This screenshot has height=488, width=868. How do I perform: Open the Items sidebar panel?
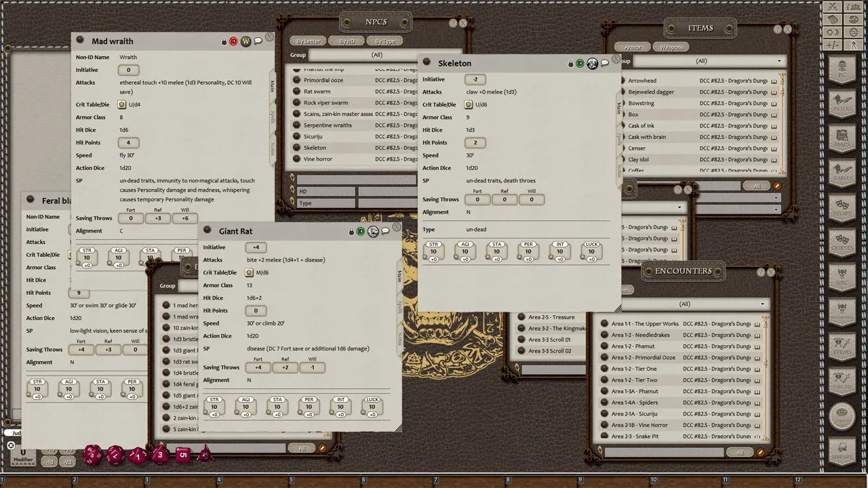[843, 346]
